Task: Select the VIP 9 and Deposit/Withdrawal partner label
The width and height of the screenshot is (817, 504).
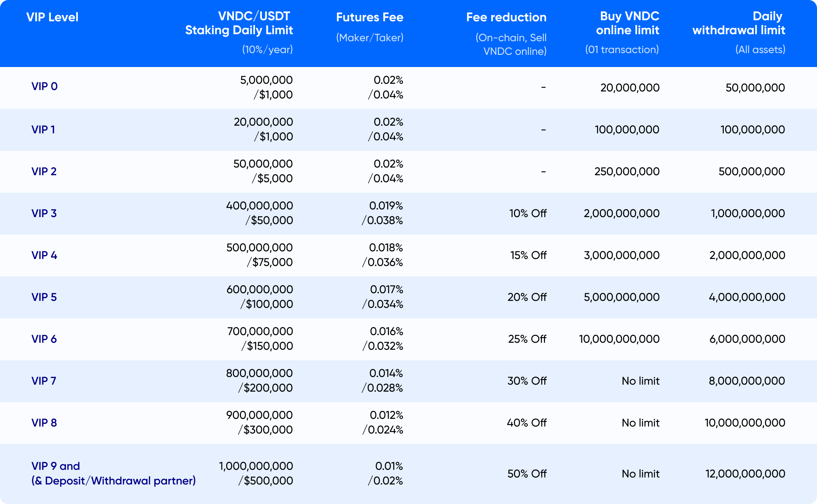Action: pos(113,473)
